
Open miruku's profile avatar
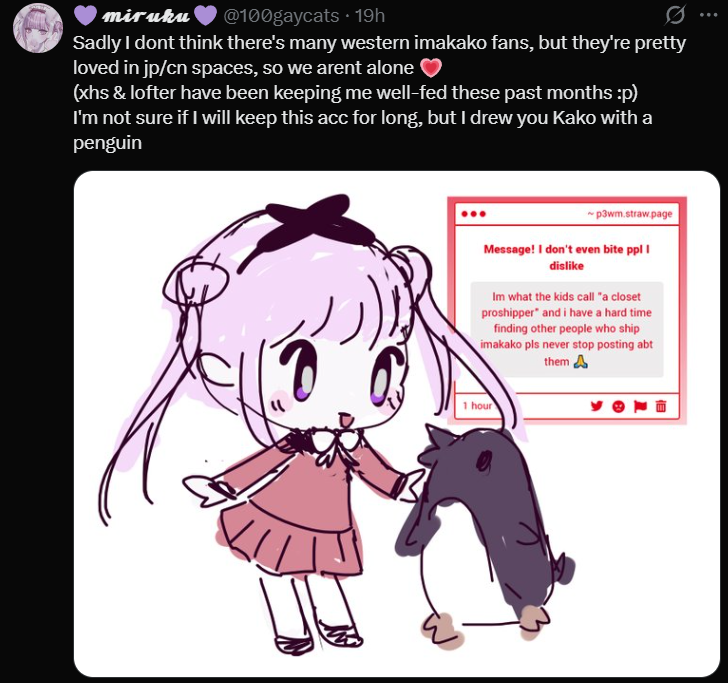click(38, 29)
